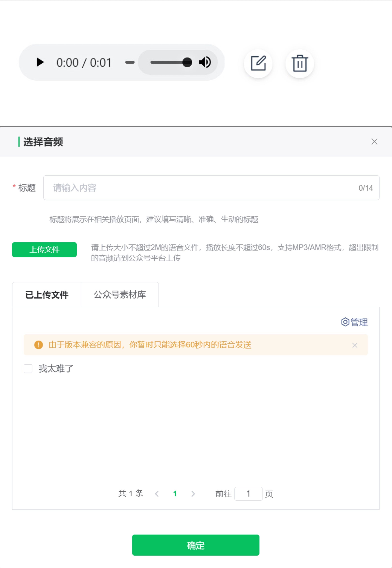The image size is (392, 568).
Task: Switch to the 已上传文件 tab
Action: 47,295
